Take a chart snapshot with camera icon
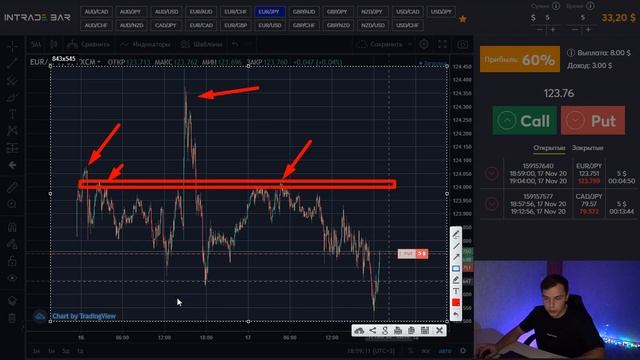Image resolution: width=640 pixels, height=360 pixels. click(x=462, y=44)
